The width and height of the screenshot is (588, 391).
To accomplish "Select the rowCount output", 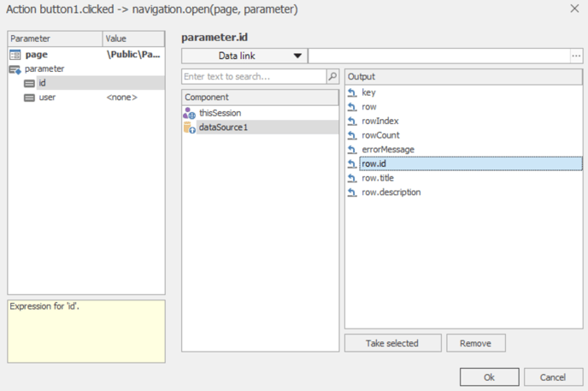I will tap(464, 135).
